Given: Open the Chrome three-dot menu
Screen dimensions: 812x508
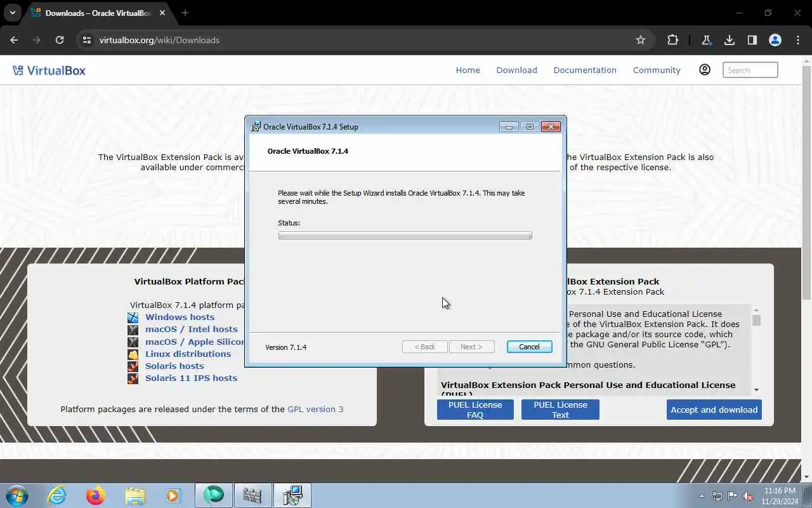Looking at the screenshot, I should click(798, 40).
